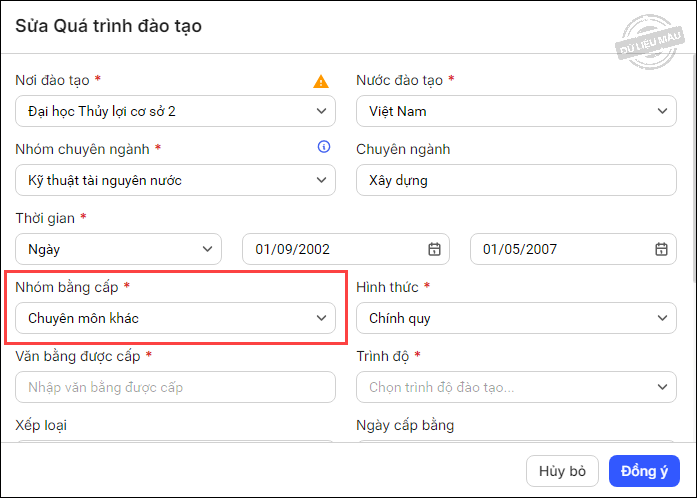
Task: Open the Hình thức dropdown showing Chính quy
Action: [x=516, y=318]
